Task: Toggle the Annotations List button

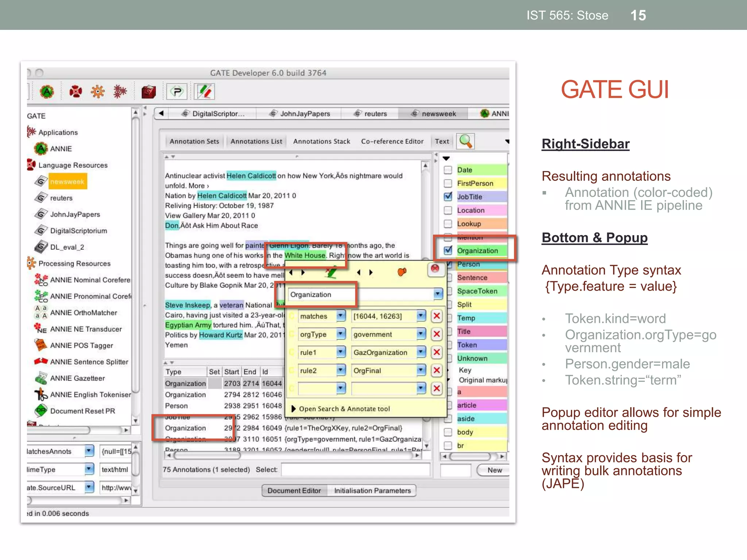Action: [x=256, y=141]
